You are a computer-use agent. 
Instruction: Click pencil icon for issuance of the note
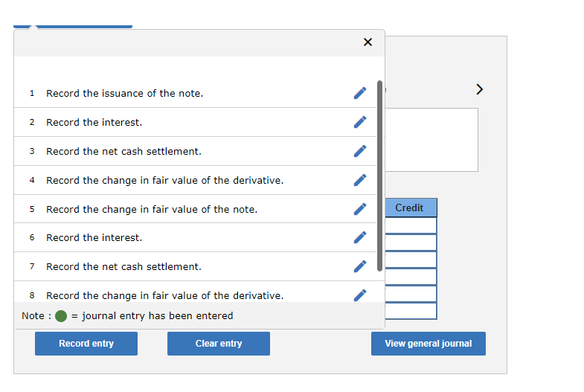[x=360, y=93]
